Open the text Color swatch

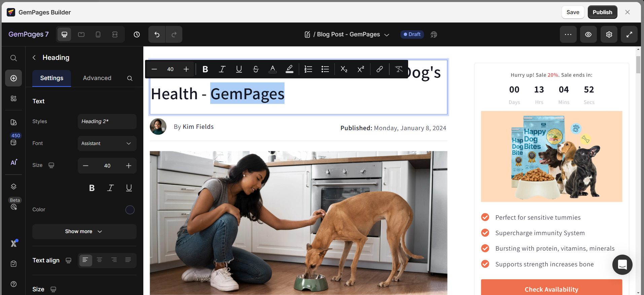tap(130, 210)
